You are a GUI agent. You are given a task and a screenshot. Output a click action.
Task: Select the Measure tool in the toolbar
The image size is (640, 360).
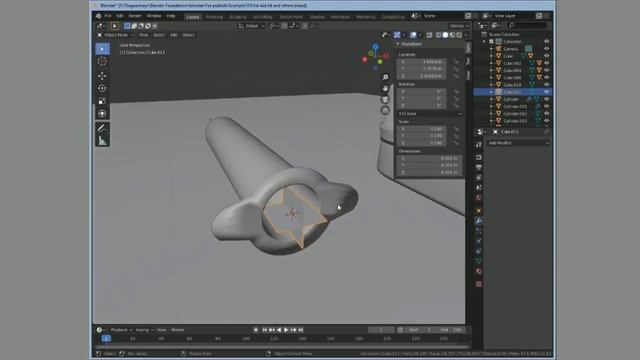pos(102,141)
